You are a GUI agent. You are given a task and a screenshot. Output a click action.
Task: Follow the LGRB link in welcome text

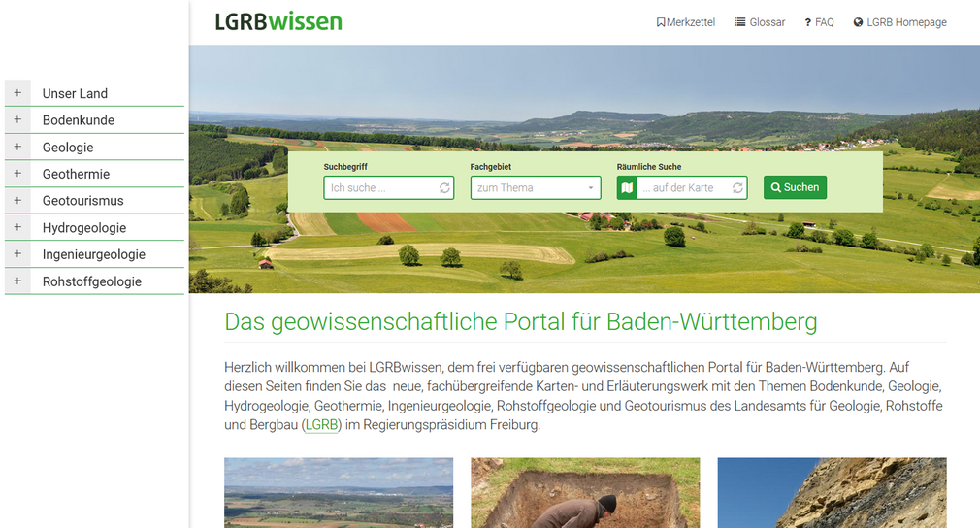tap(322, 425)
